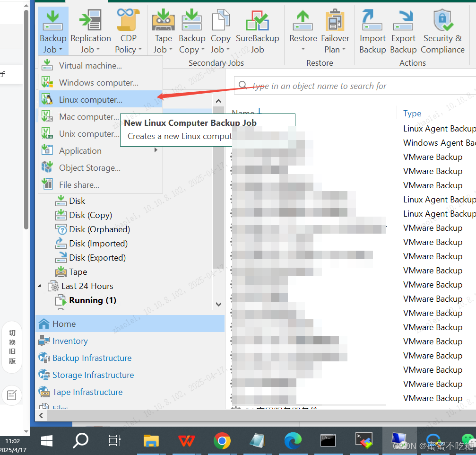Choose Virtual machine... from Backup Job menu
This screenshot has width=476, height=455.
pos(101,66)
